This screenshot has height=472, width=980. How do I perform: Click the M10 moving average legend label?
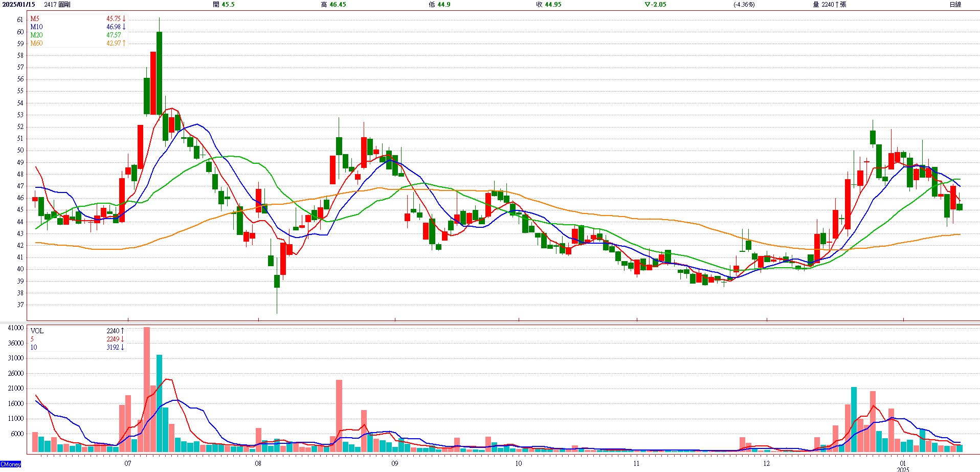pos(36,27)
